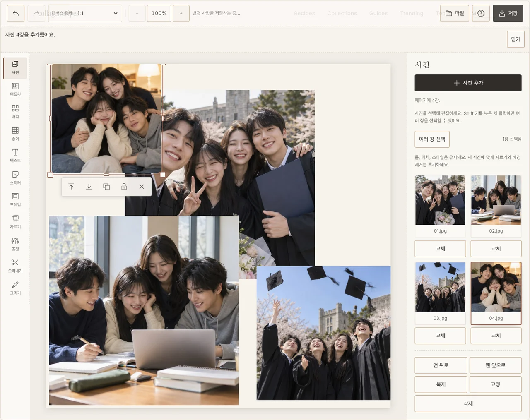This screenshot has height=420, width=530.
Task: Open the 조정 adjustments tool
Action: tap(15, 244)
